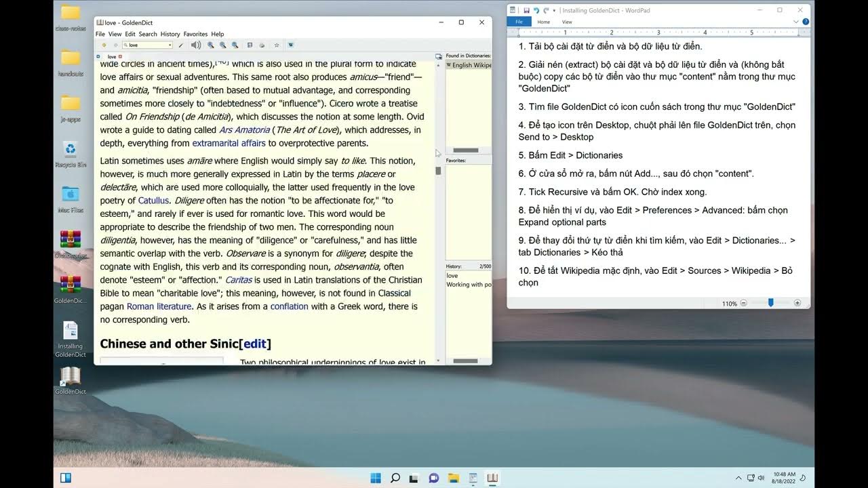This screenshot has width=868, height=488.
Task: Open the 'Catullus' article link
Action: pos(154,201)
